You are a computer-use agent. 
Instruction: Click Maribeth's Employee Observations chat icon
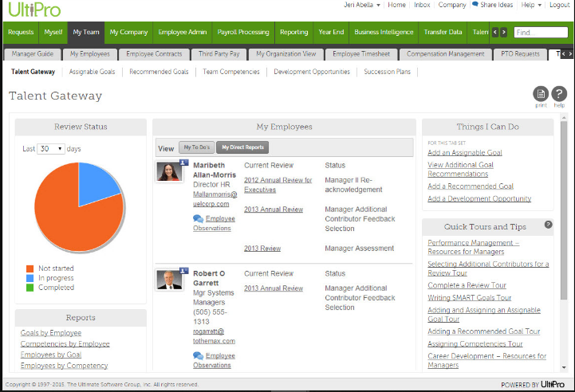(x=198, y=219)
